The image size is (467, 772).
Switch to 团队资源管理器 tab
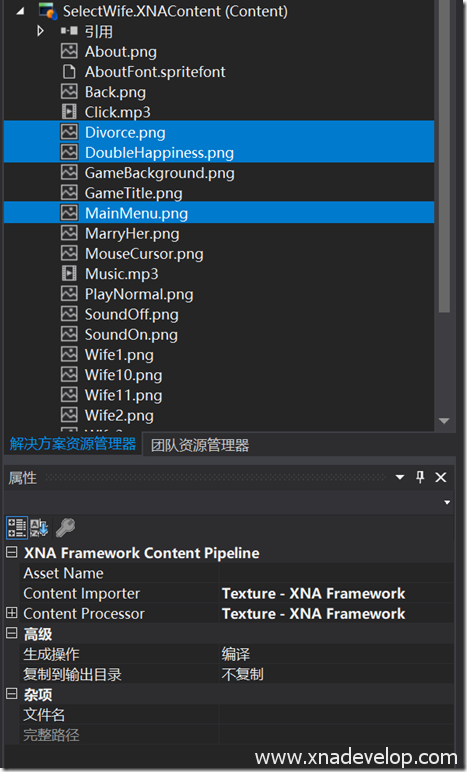pyautogui.click(x=200, y=445)
